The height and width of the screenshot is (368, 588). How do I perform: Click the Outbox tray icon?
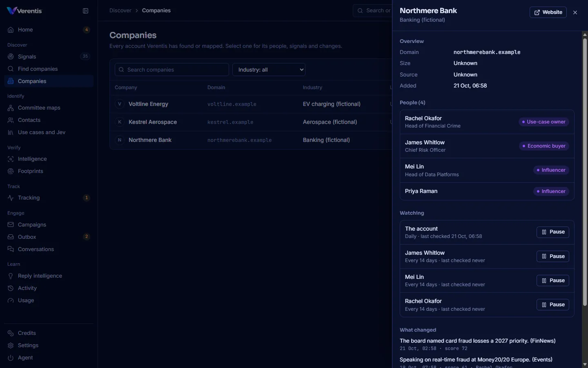(x=11, y=237)
